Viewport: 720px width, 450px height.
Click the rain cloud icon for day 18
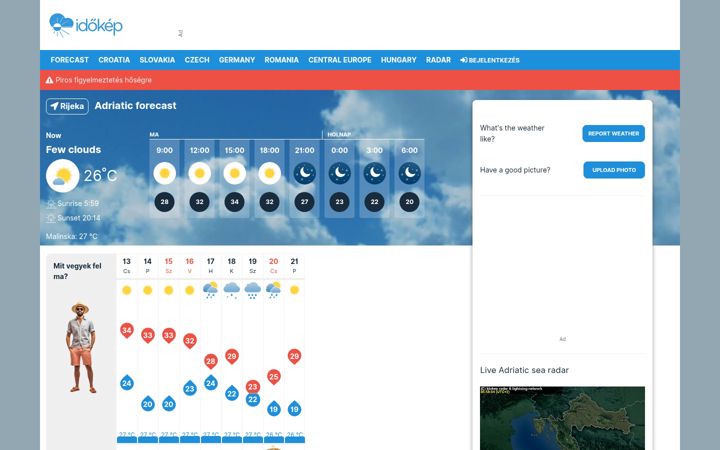pos(231,290)
